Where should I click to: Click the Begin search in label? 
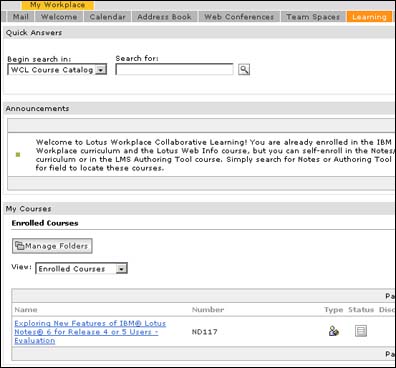click(39, 59)
